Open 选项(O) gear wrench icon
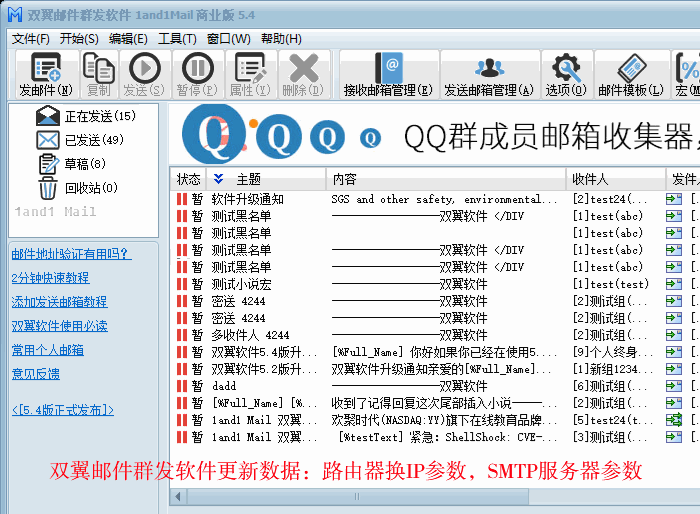The width and height of the screenshot is (700, 514). coord(566,67)
